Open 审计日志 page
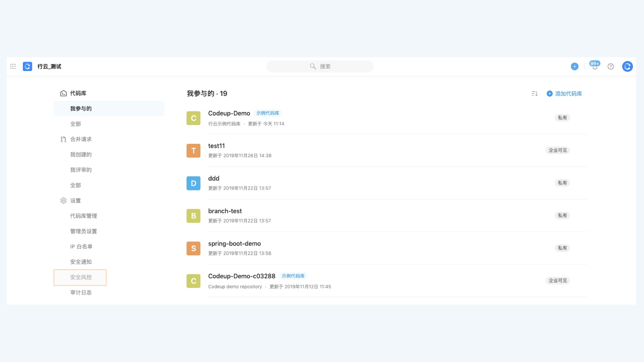 point(81,293)
